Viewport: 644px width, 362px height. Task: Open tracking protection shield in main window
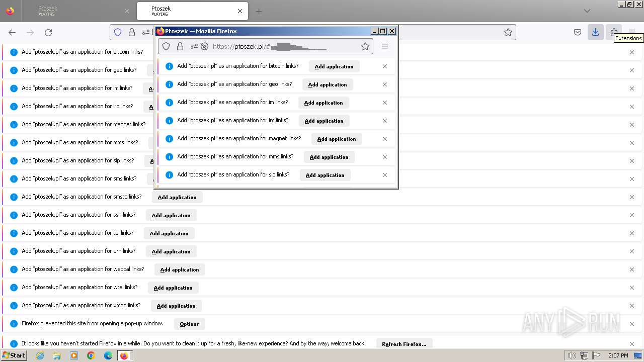click(118, 32)
